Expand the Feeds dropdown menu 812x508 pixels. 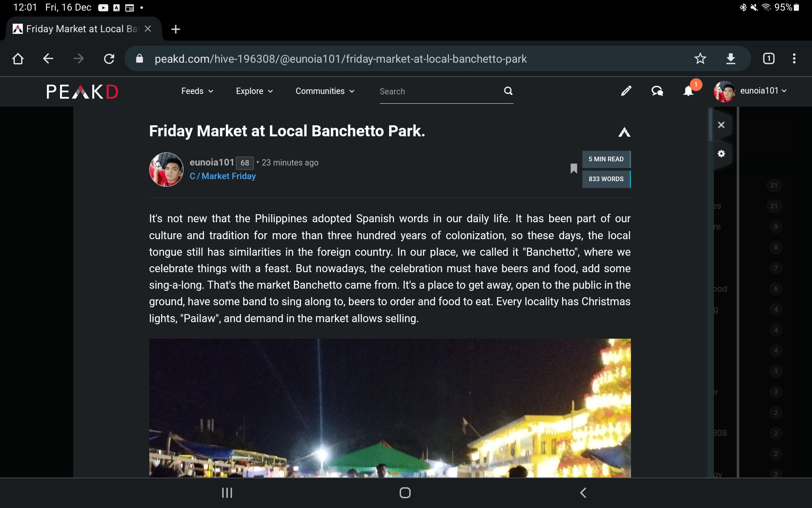point(197,91)
